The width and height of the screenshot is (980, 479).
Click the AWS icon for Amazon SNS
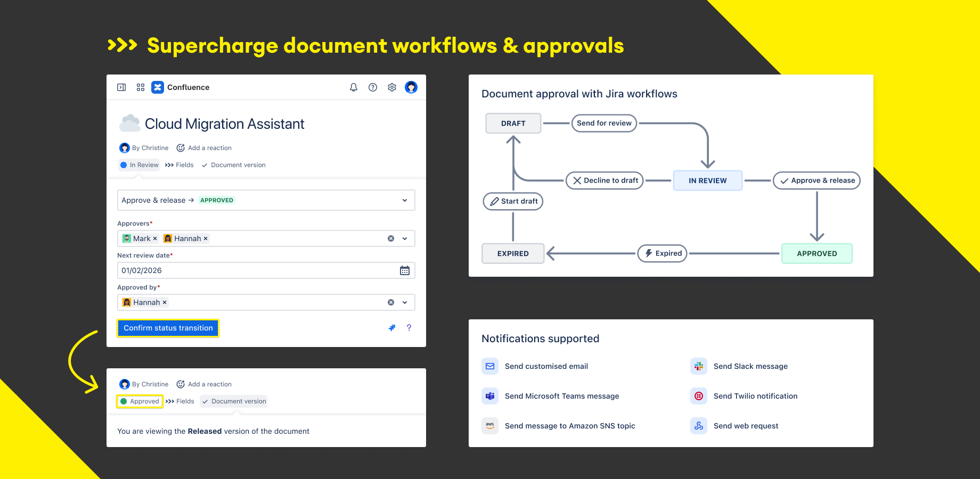pyautogui.click(x=490, y=426)
